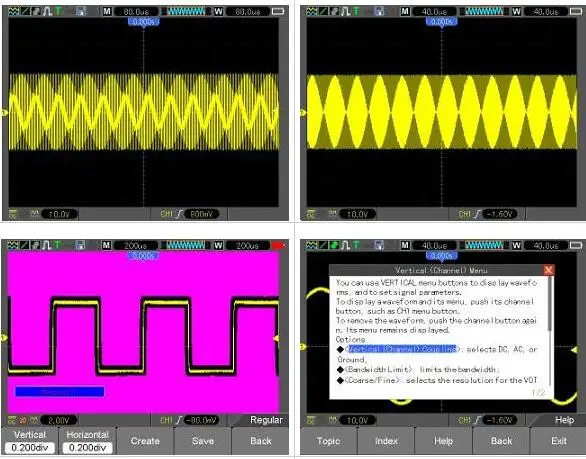Click the floppy save icon in Help panel
The width and height of the screenshot is (586, 459).
point(379,245)
